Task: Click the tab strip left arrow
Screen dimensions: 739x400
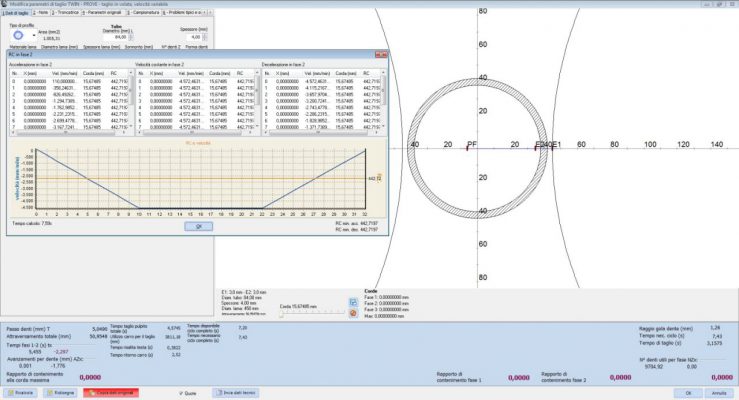Action: coord(205,13)
